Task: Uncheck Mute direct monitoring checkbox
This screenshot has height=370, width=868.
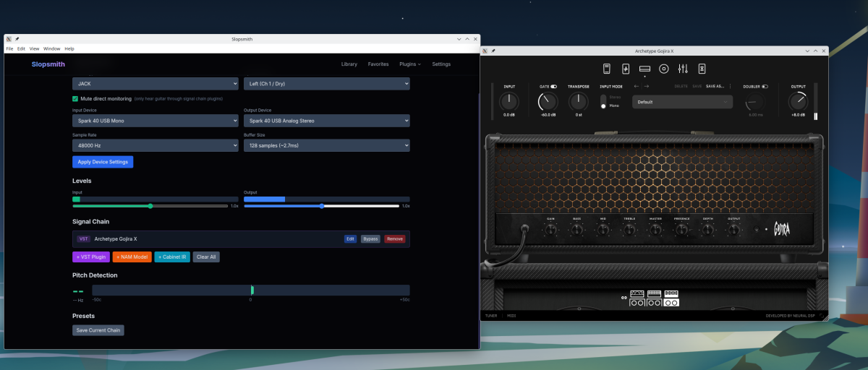Action: (x=75, y=98)
